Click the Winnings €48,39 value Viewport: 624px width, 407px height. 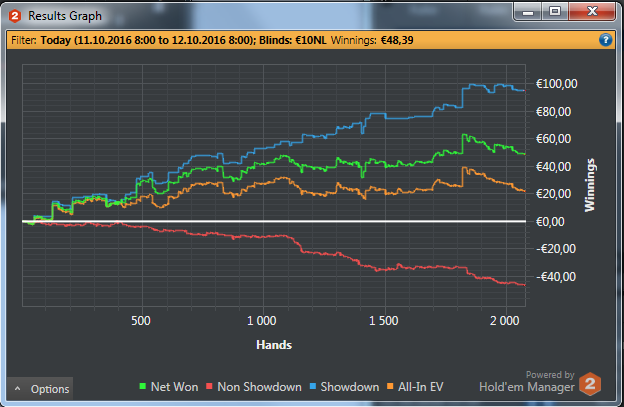coord(397,40)
